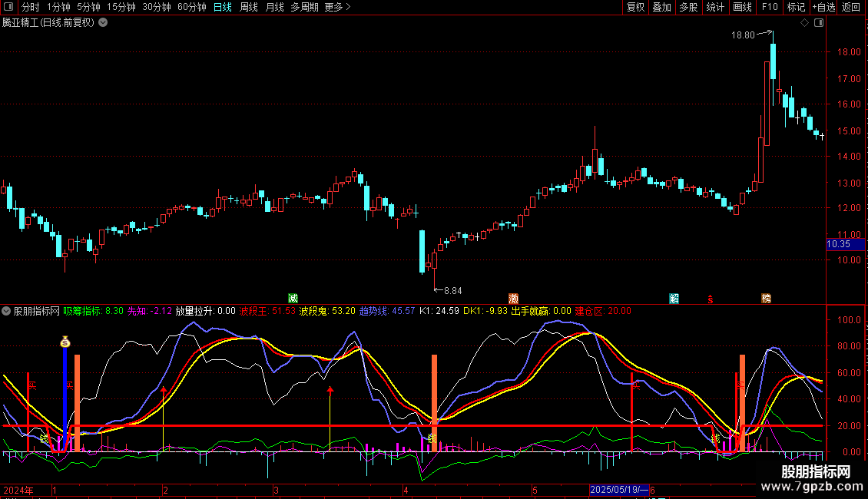This screenshot has width=868, height=499.
Task: Click the 18.80 high price annotation
Action: click(x=743, y=35)
